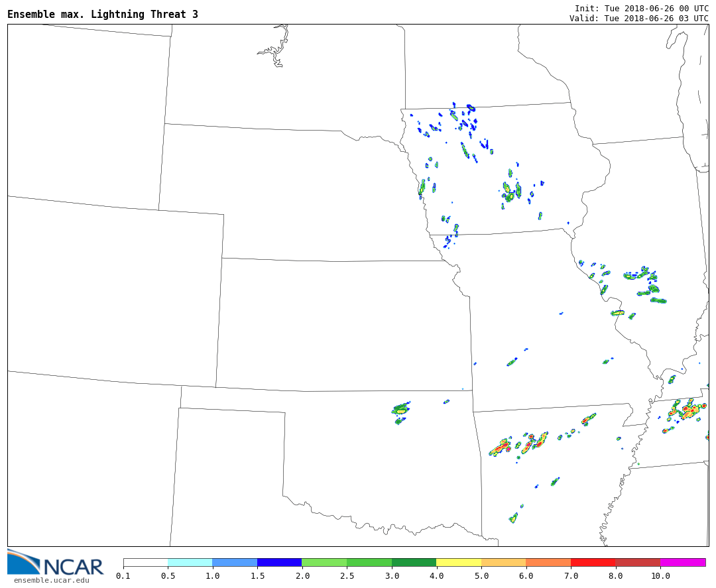Click the magenta swatch above 10.0
The width and height of the screenshot is (716, 588).
[x=682, y=562]
